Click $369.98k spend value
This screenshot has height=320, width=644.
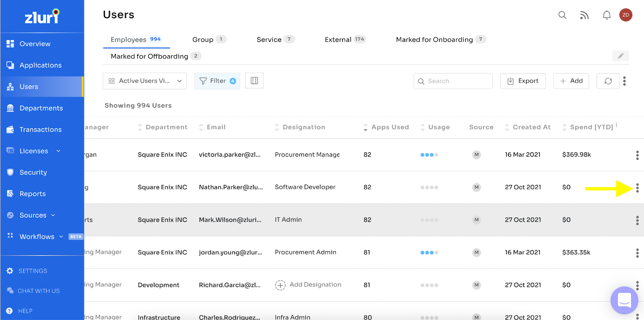577,155
